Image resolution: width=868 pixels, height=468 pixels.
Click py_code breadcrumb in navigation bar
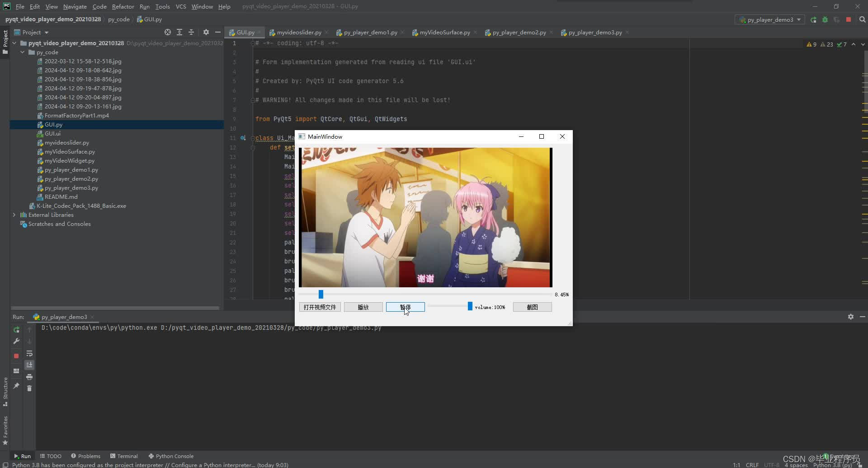pyautogui.click(x=118, y=19)
